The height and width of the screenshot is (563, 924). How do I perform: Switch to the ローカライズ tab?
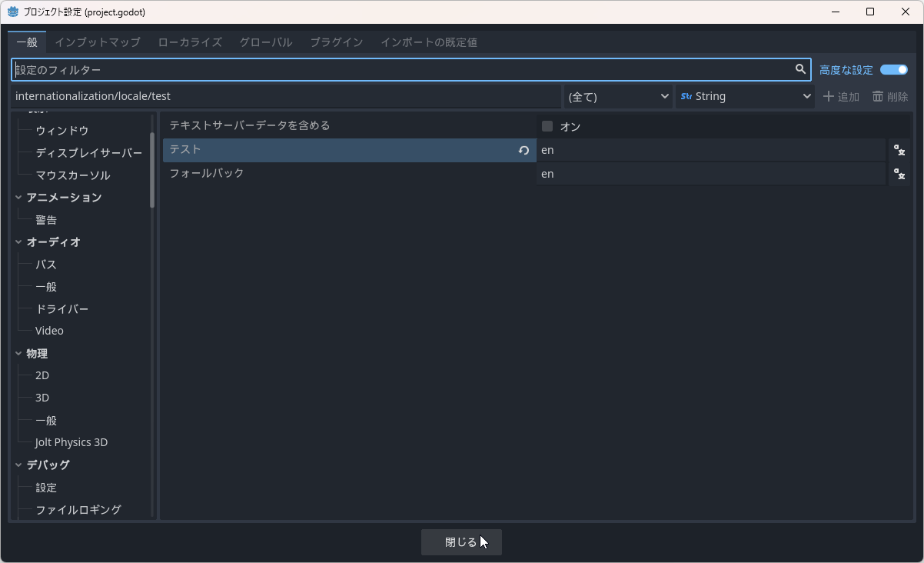[190, 42]
